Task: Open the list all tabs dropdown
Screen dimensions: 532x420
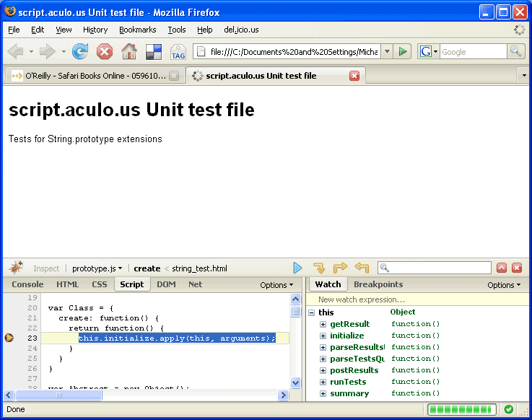Action: (x=524, y=76)
